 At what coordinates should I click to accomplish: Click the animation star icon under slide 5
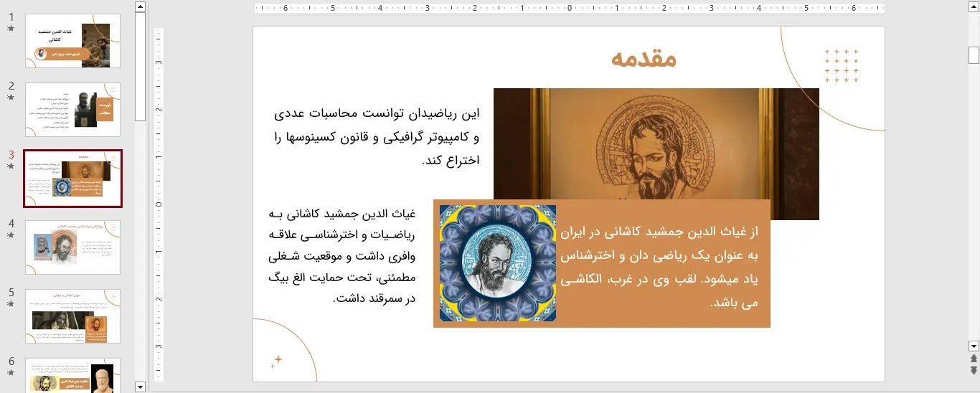(10, 304)
